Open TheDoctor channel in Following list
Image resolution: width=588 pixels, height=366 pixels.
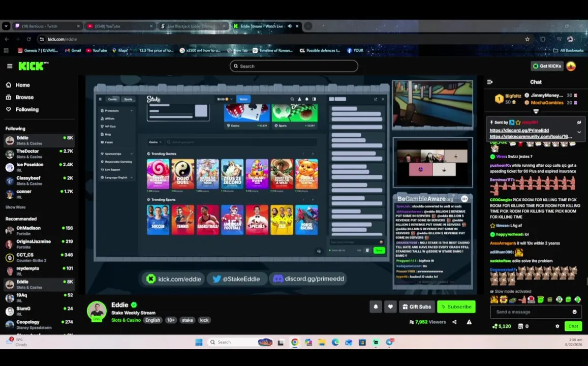coord(39,154)
